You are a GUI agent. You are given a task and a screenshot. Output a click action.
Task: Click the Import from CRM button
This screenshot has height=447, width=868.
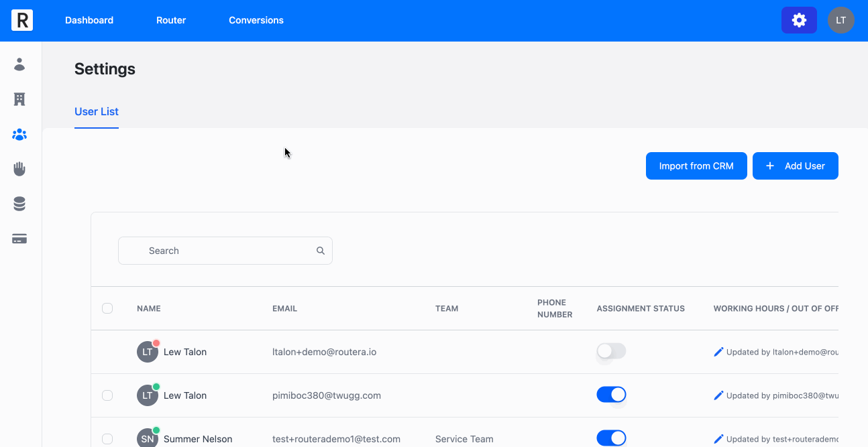coord(696,166)
